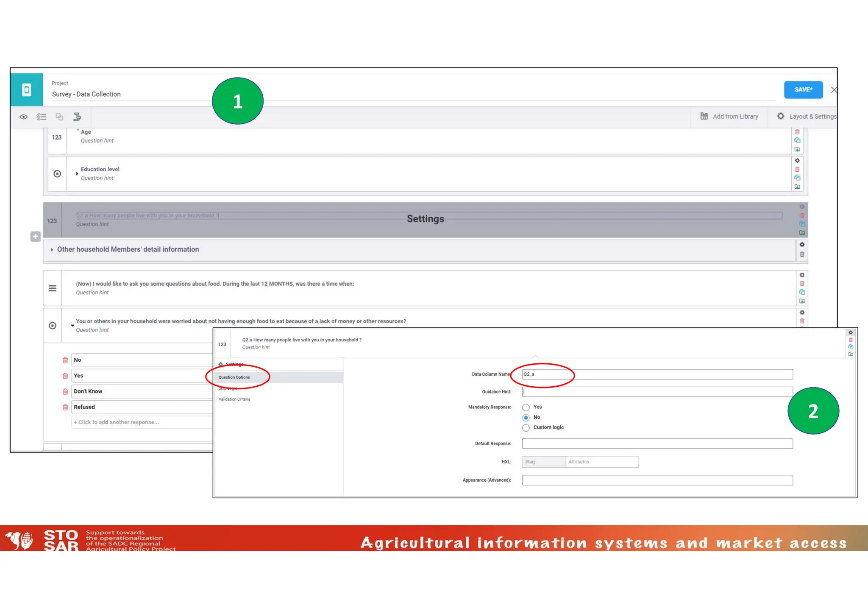Collapse the food worry question responses
The image size is (868, 614).
pyautogui.click(x=72, y=326)
